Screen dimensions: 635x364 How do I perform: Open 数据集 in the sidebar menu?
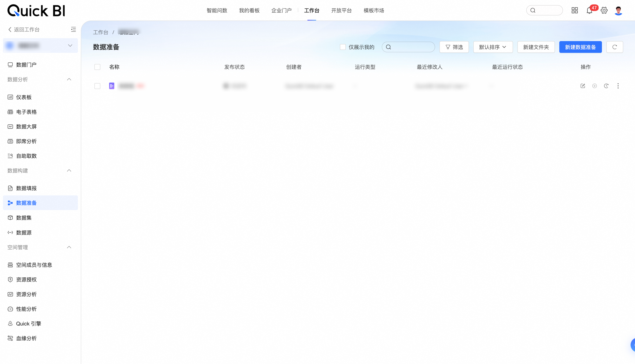(24, 218)
